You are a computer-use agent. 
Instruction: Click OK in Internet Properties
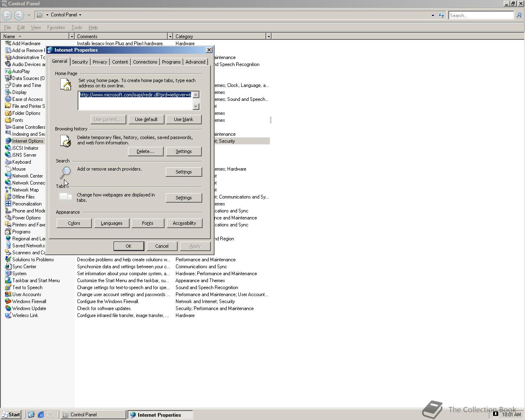point(128,246)
